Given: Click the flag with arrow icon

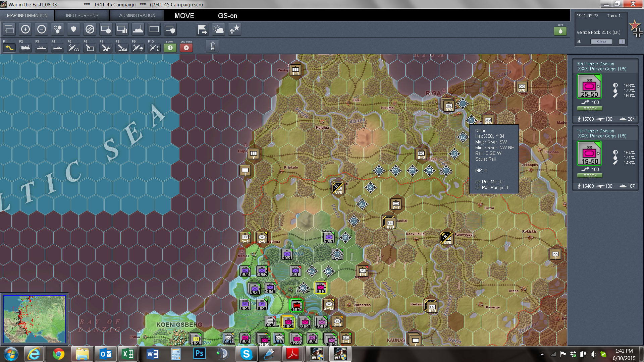Looking at the screenshot, I should tap(203, 29).
